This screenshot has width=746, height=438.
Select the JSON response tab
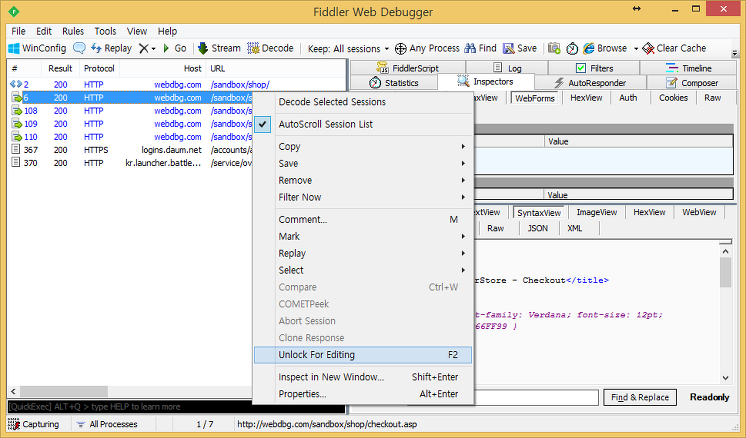pyautogui.click(x=538, y=228)
